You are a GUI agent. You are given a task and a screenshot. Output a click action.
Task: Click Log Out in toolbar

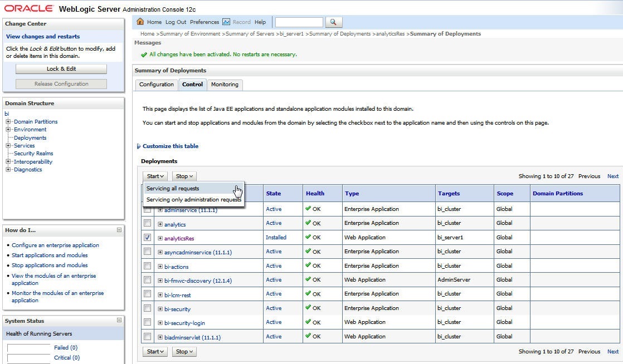pos(176,22)
